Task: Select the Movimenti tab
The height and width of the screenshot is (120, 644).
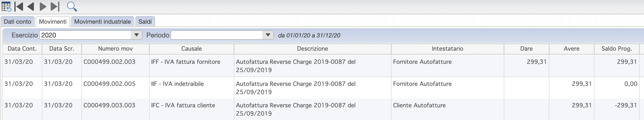Action: 53,21
